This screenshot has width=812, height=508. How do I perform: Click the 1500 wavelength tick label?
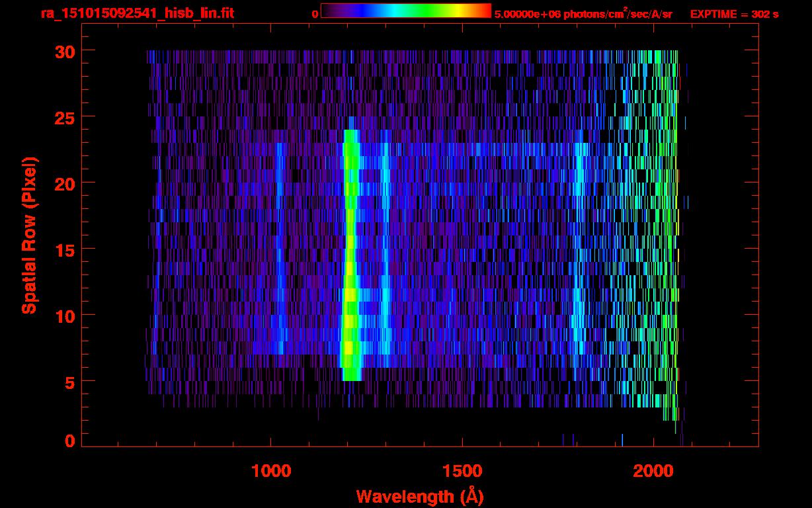point(462,471)
